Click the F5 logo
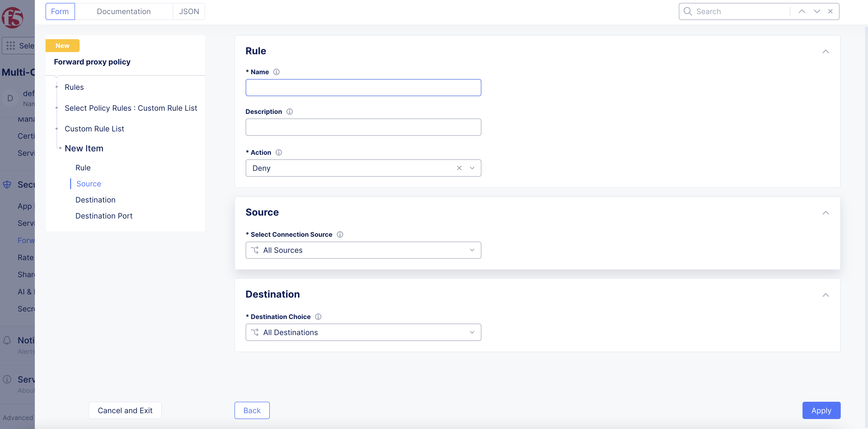 pos(12,18)
